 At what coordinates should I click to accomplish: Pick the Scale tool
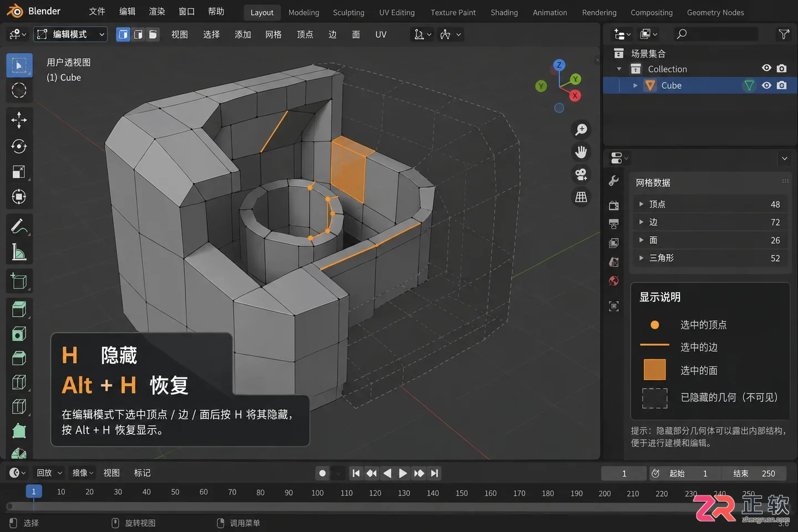[x=19, y=172]
